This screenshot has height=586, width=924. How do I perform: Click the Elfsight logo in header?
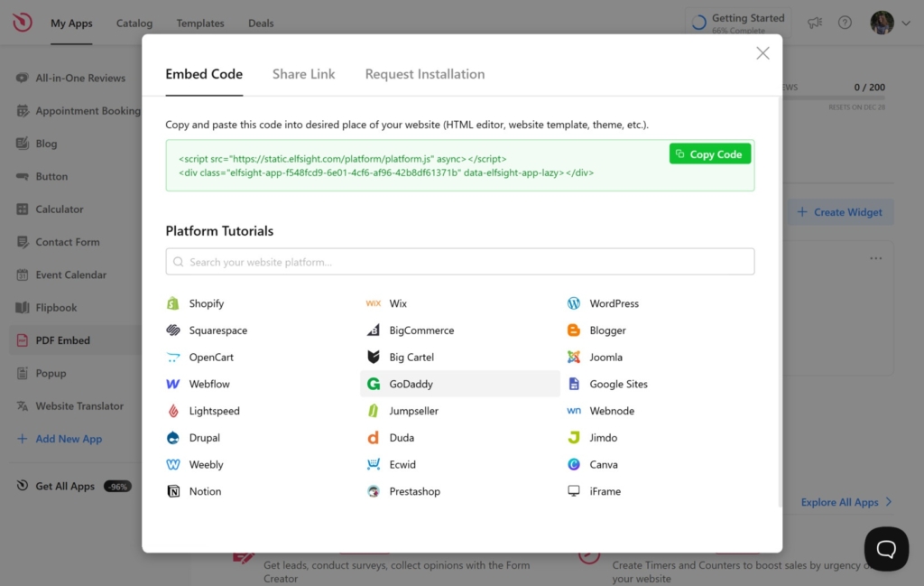tap(23, 23)
